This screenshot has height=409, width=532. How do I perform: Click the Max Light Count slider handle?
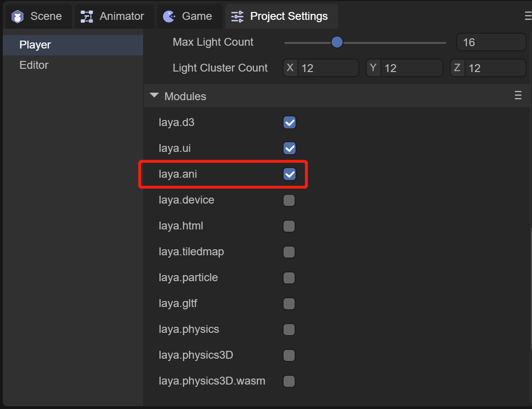coord(337,42)
